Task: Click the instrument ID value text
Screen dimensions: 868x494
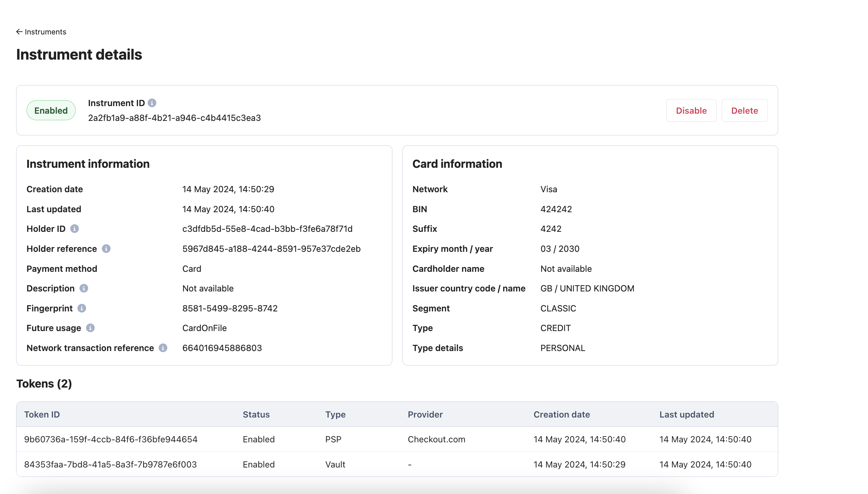Action: pyautogui.click(x=174, y=118)
